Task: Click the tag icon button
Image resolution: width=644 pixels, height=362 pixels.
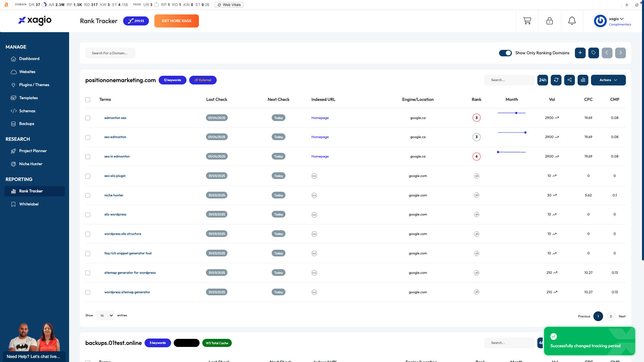Action: 593,53
